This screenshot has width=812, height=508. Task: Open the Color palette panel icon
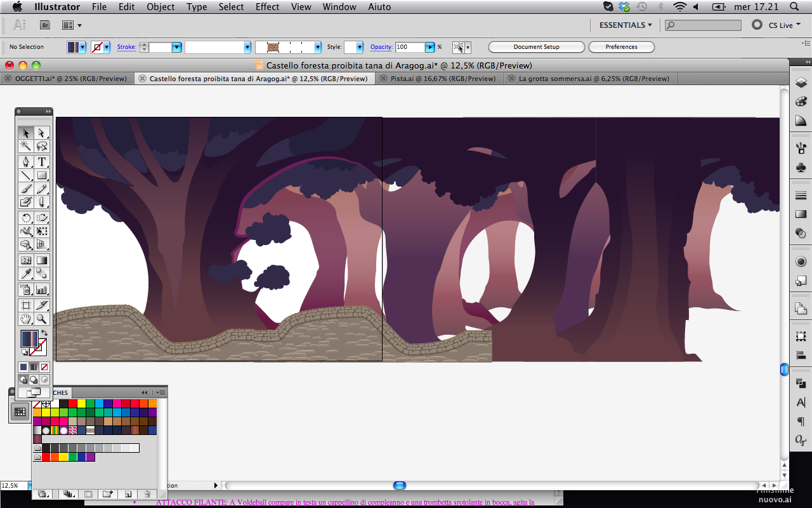[x=801, y=102]
